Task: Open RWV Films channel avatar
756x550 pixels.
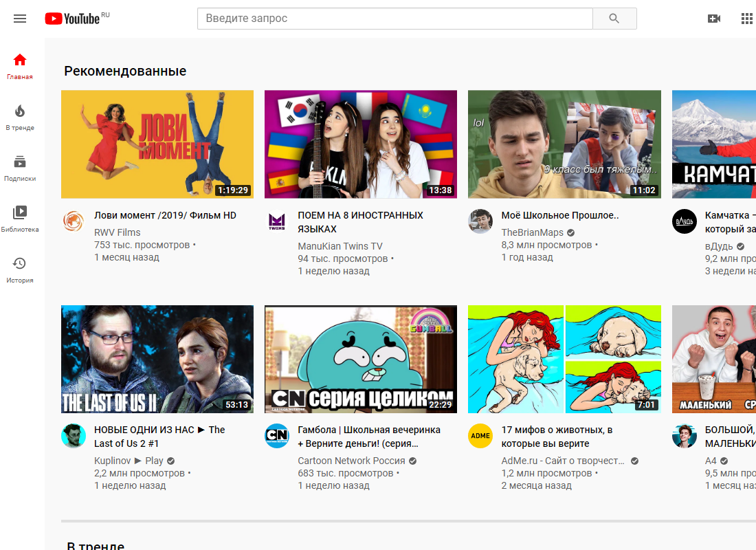Action: (x=74, y=221)
